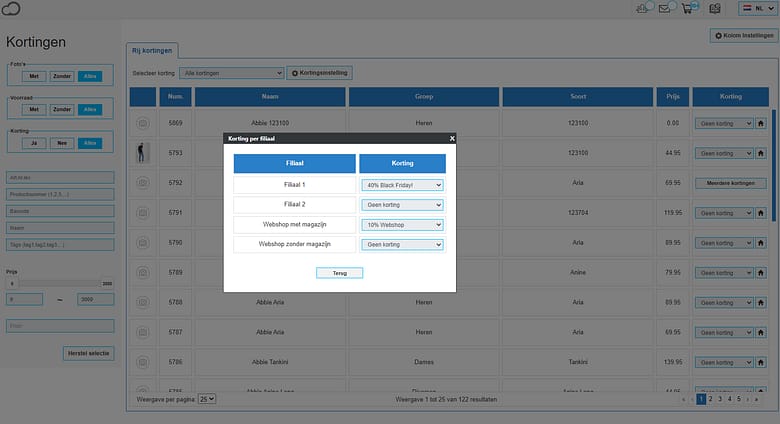
Task: Expand the NL language selector
Action: 757,9
